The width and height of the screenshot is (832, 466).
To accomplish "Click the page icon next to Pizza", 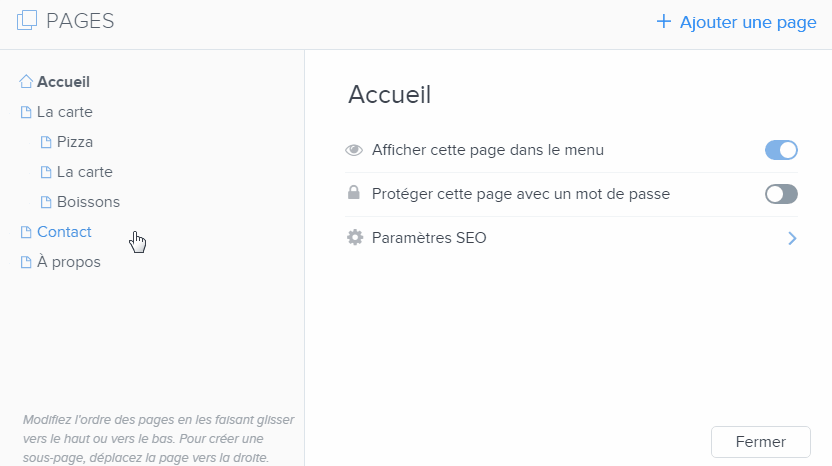I will [x=46, y=142].
